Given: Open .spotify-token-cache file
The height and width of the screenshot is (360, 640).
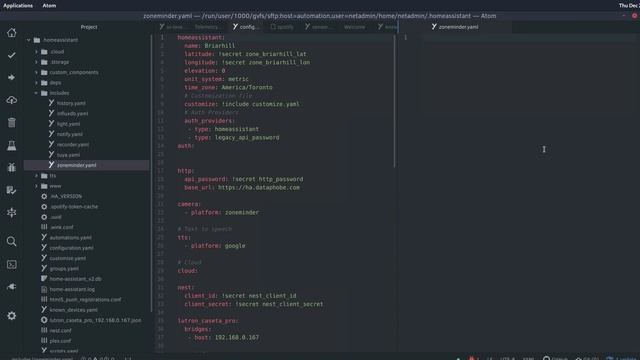Looking at the screenshot, I should click(74, 207).
